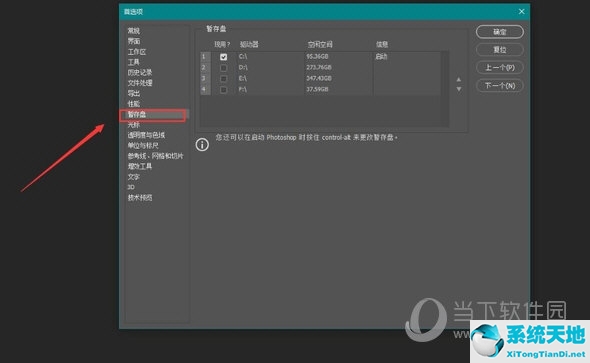Open the 界面 preferences category
The width and height of the screenshot is (590, 363).
click(x=134, y=41)
